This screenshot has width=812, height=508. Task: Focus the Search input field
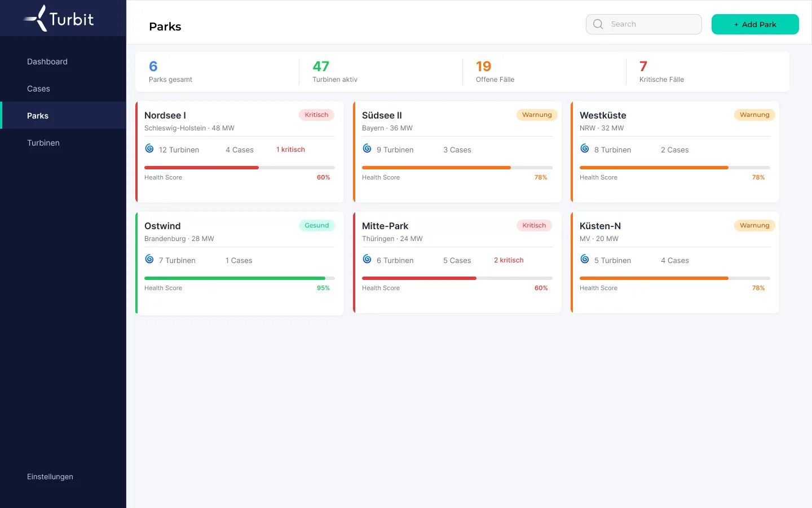point(644,24)
